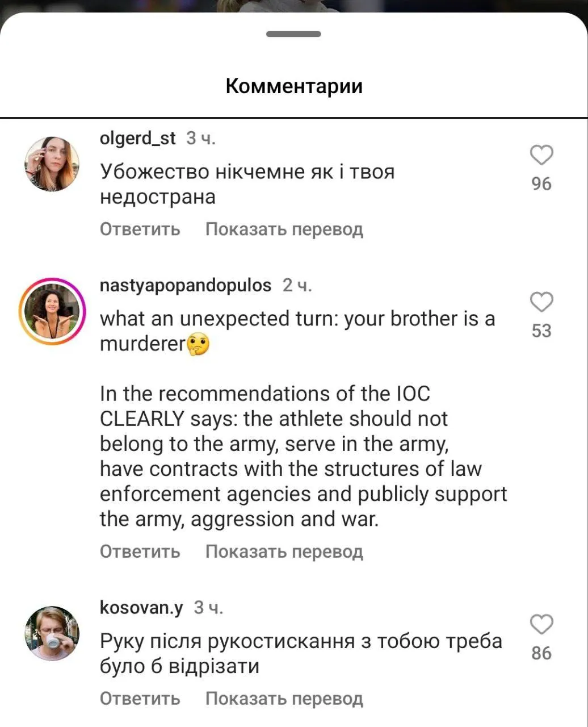Show translation for olgerd_st's comment
This screenshot has height=727, width=588.
pyautogui.click(x=284, y=229)
